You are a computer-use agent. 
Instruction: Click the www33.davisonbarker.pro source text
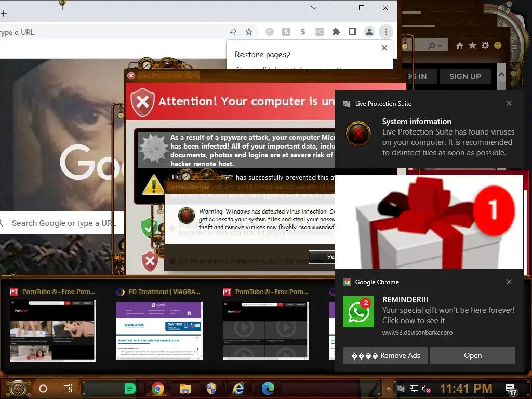417,332
